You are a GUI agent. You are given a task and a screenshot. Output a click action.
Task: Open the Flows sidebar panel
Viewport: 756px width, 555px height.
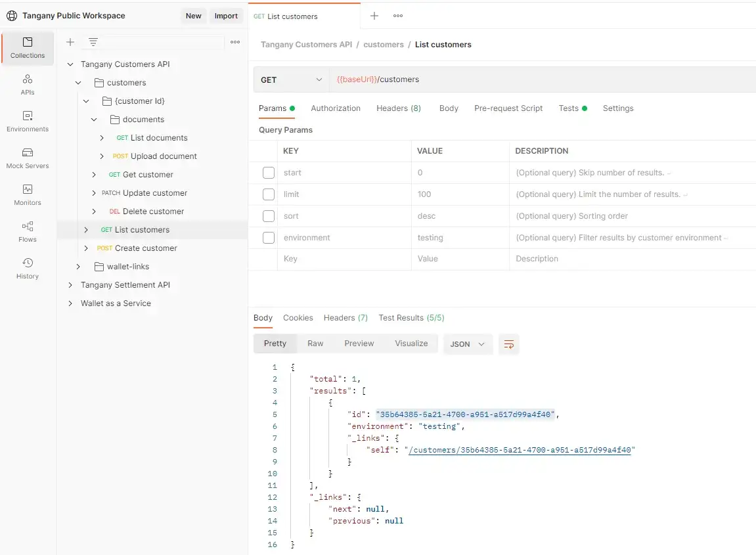pyautogui.click(x=28, y=231)
